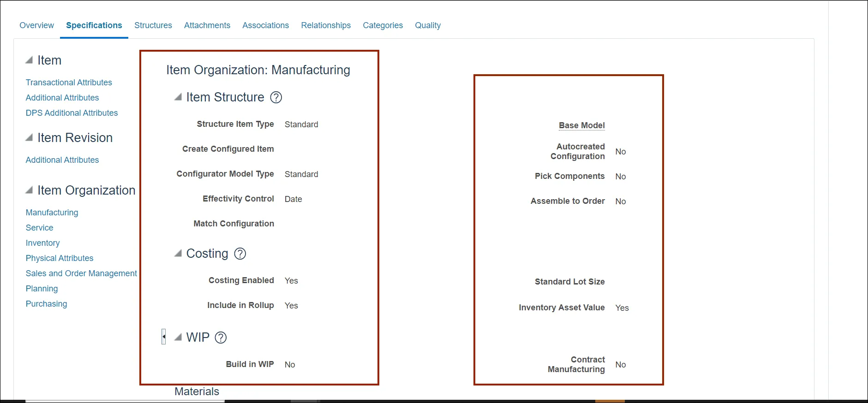The width and height of the screenshot is (868, 403).
Task: Go to the Quality tab
Action: 427,25
